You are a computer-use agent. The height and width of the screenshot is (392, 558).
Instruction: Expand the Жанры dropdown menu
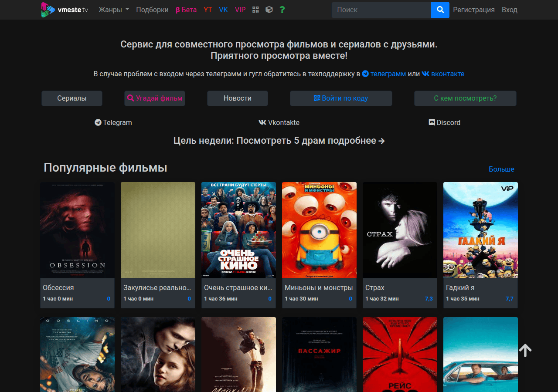pos(114,10)
